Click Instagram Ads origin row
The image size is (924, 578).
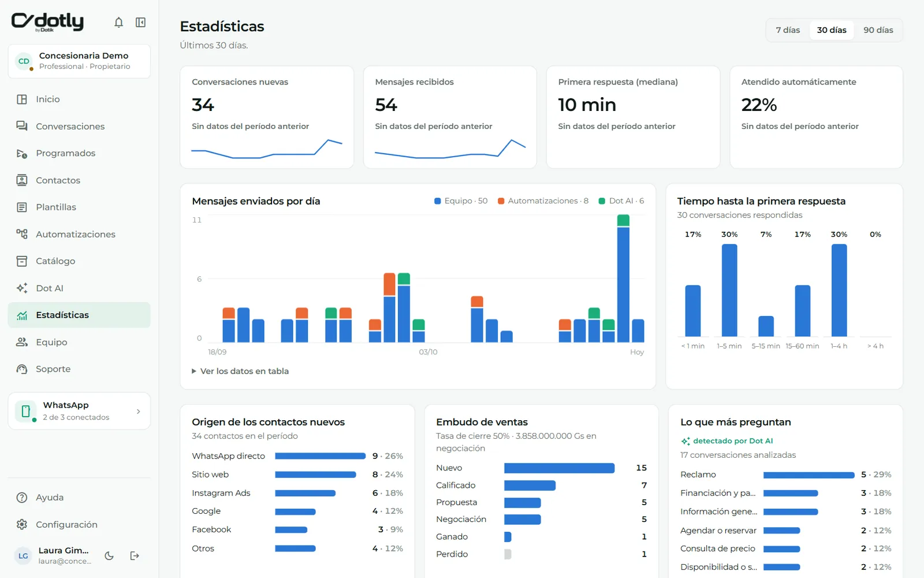[297, 493]
